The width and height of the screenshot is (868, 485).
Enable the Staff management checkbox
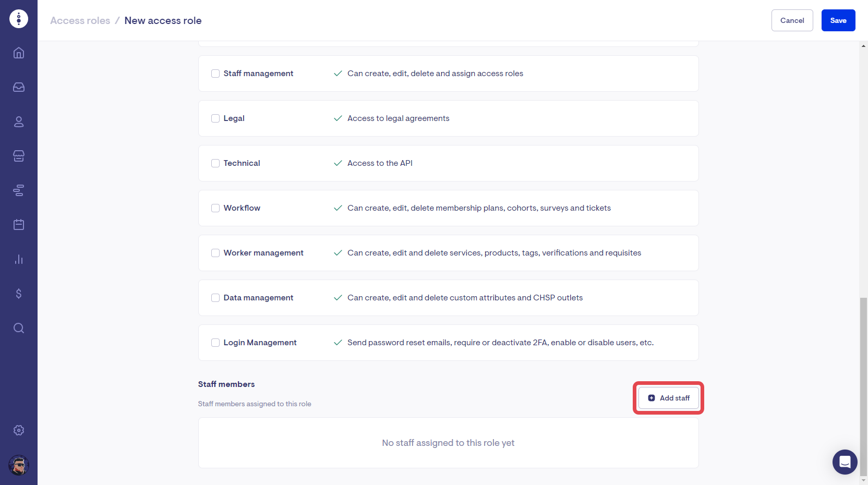[x=215, y=74]
